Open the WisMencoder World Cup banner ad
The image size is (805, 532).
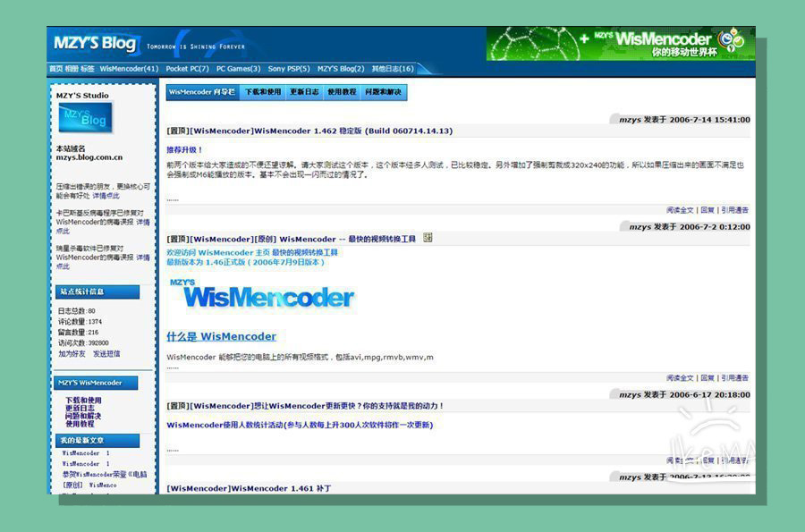click(620, 44)
